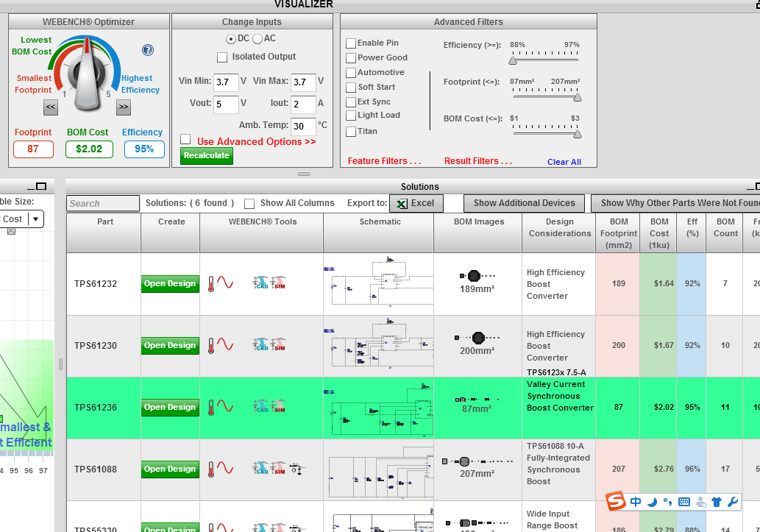
Task: Open the Cost dropdown in left panel
Action: [x=36, y=219]
